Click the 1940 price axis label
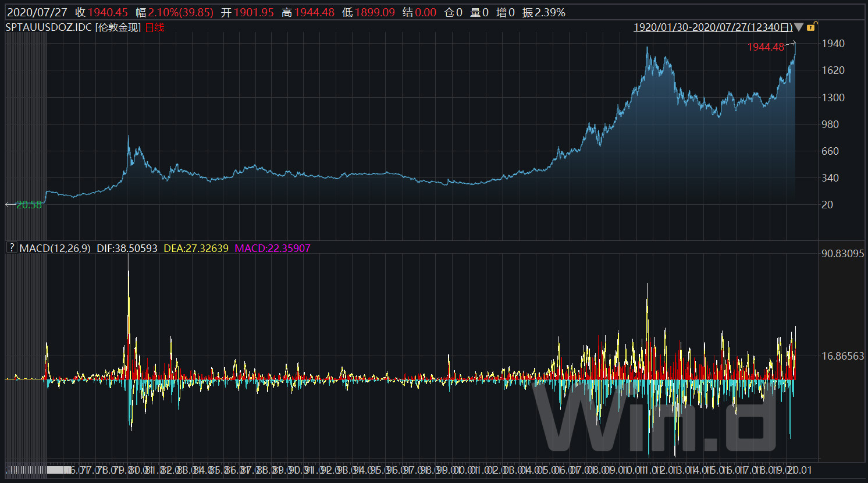868x483 pixels. pyautogui.click(x=833, y=44)
